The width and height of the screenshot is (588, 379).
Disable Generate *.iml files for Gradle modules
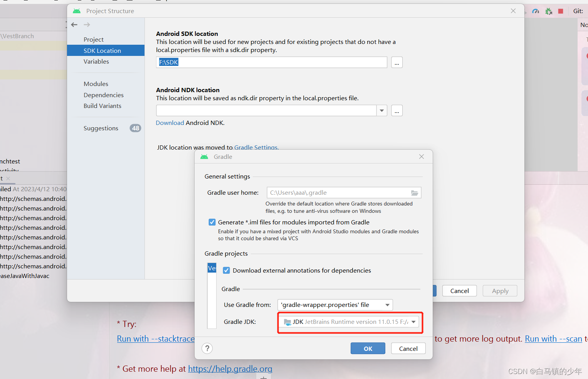click(212, 222)
